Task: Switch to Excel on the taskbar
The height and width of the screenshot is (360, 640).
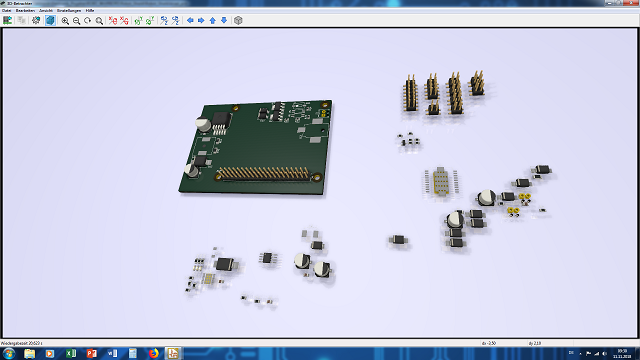Action: (x=71, y=353)
